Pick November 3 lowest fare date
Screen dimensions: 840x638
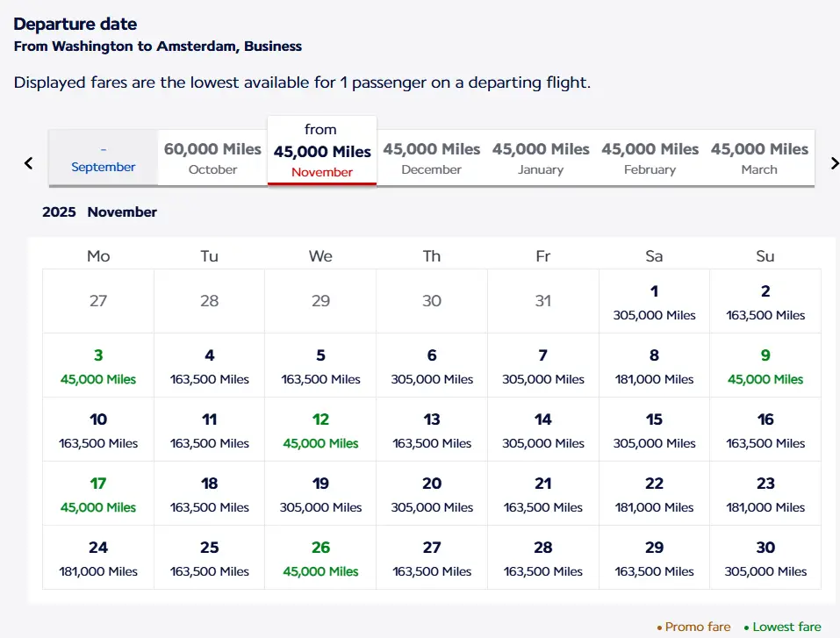click(x=98, y=366)
